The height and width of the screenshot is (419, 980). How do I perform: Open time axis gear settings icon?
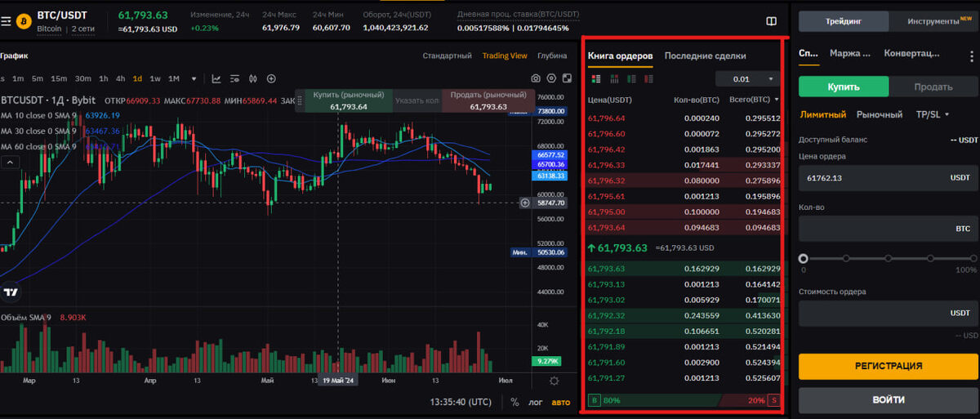click(x=555, y=381)
